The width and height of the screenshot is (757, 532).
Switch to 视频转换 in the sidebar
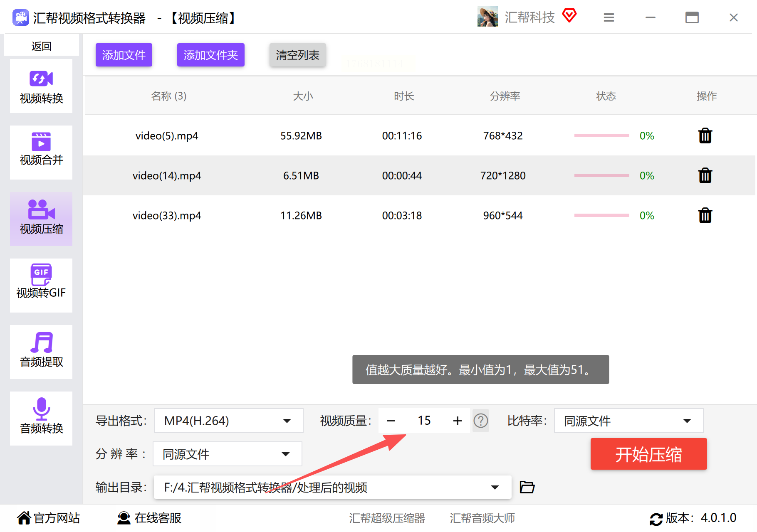point(41,86)
